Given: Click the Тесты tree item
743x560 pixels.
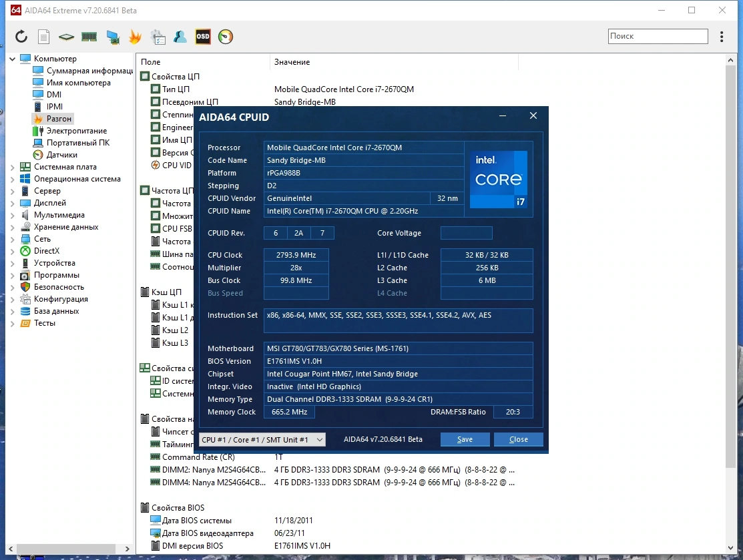Looking at the screenshot, I should (38, 323).
